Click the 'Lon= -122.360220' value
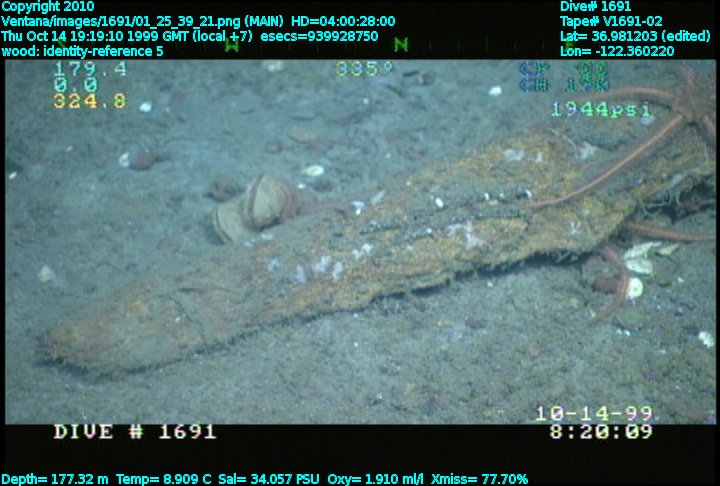 point(617,51)
